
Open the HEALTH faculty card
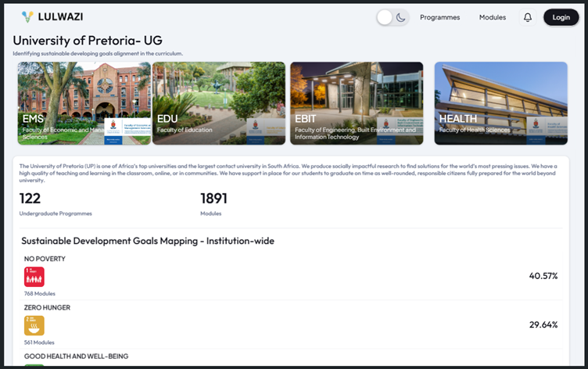coord(500,103)
